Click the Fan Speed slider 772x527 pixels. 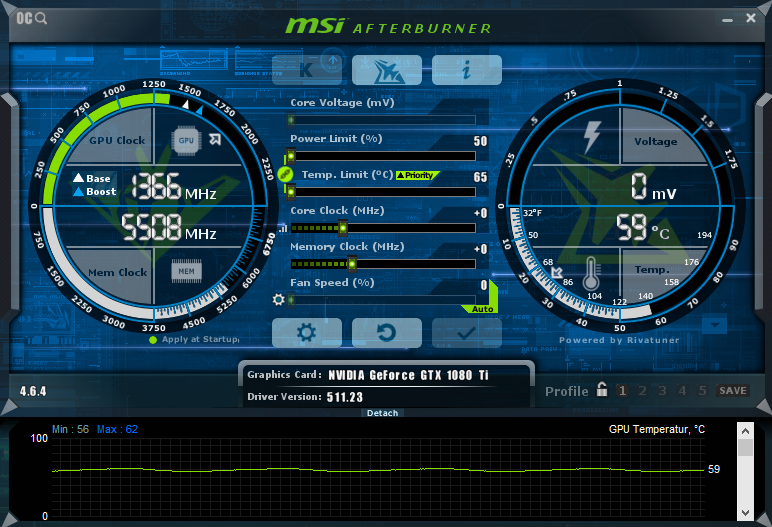click(382, 299)
